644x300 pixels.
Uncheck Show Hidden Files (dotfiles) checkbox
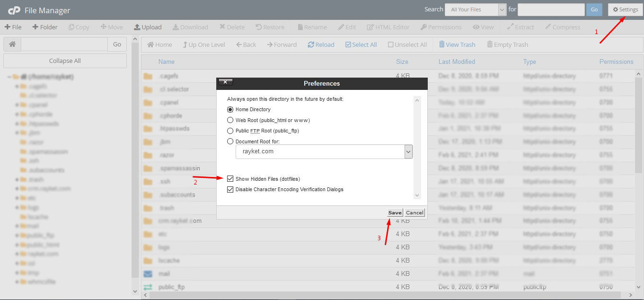pos(230,179)
